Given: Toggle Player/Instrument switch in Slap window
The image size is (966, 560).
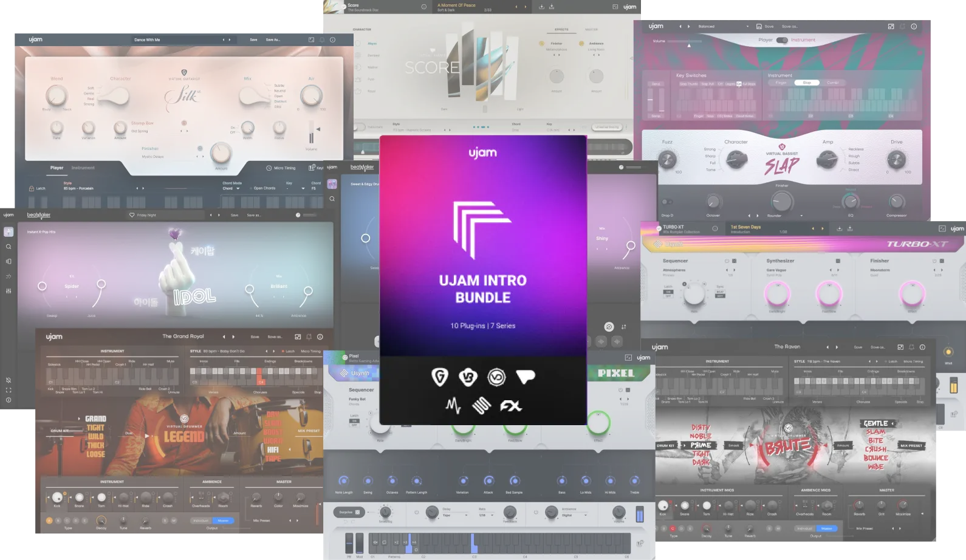Looking at the screenshot, I should [x=782, y=40].
